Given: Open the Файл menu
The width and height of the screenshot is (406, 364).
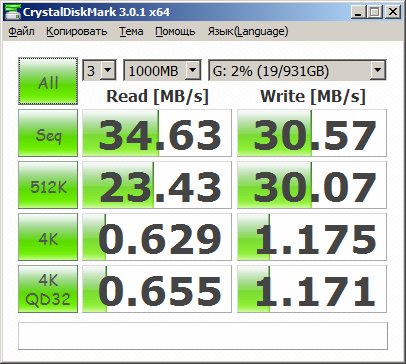Looking at the screenshot, I should click(x=21, y=31).
